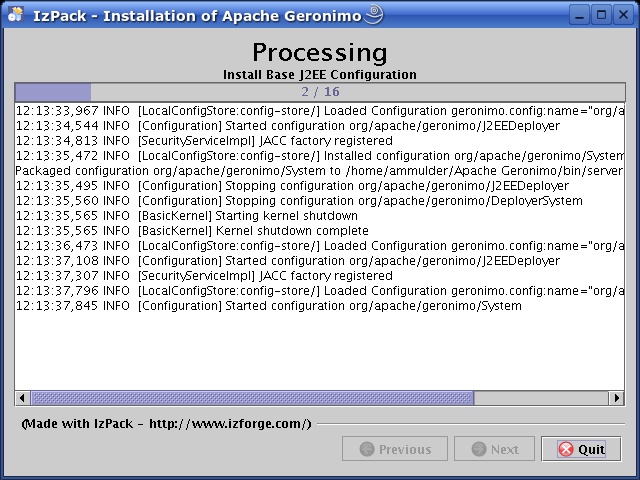Click log line 12:13:33,967 Loaded Configuration

point(320,111)
